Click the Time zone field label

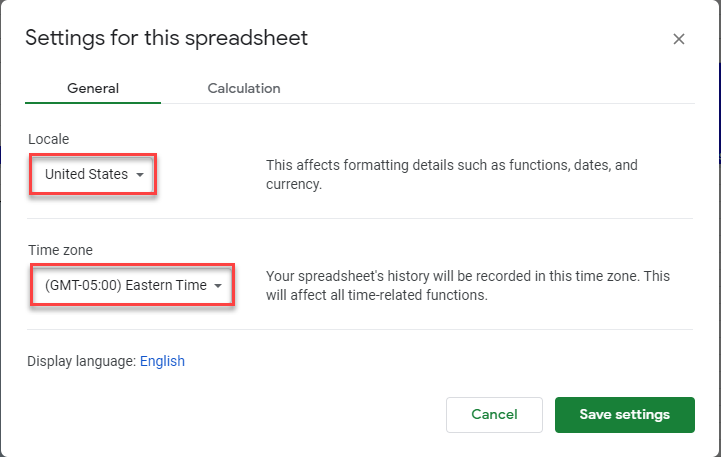[x=61, y=250]
